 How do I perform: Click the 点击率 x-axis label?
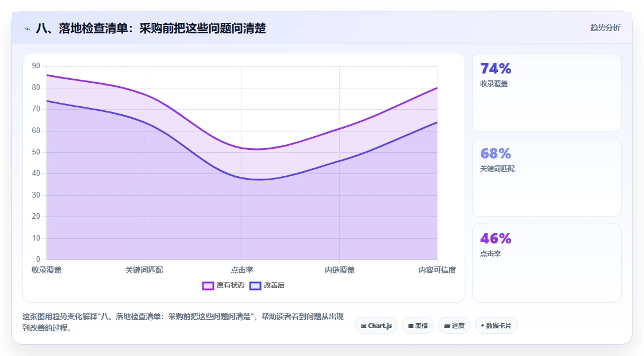click(242, 270)
